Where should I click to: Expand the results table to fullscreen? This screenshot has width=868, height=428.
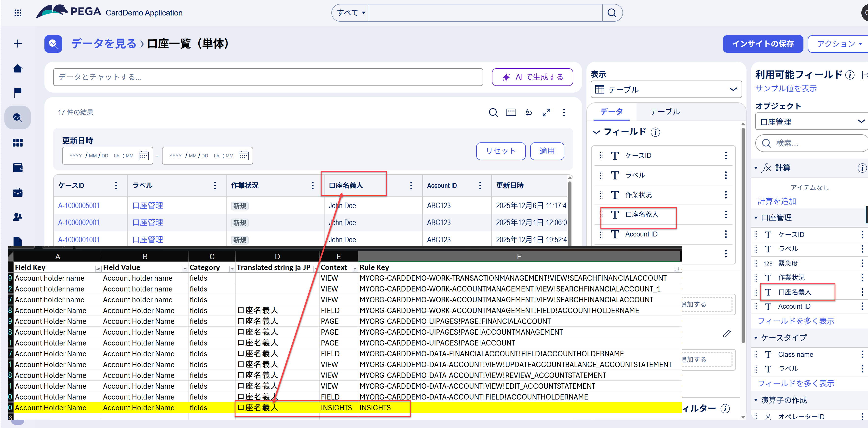coord(546,112)
